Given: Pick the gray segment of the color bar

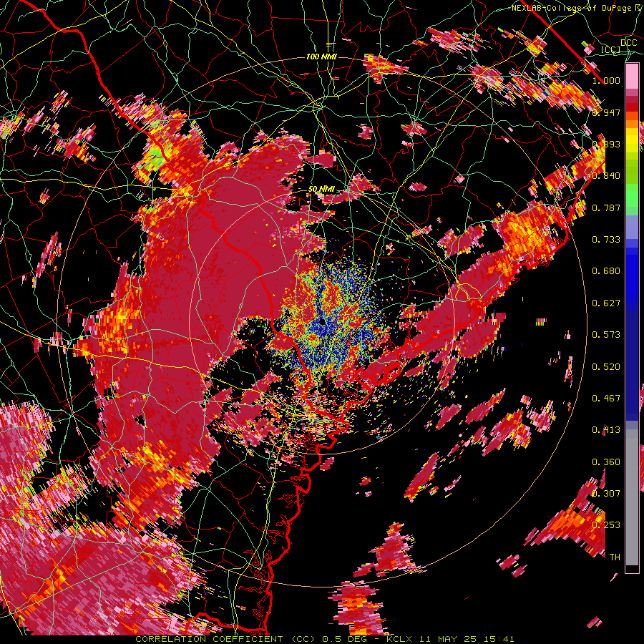Looking at the screenshot, I should pyautogui.click(x=632, y=497).
